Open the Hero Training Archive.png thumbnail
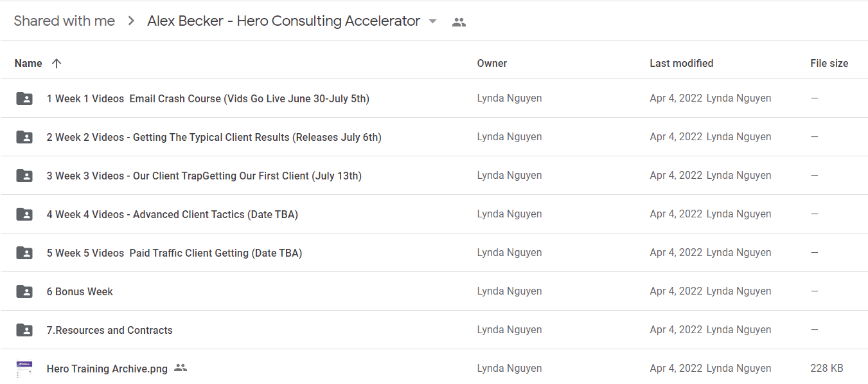Viewport: 868px width, 384px height. [x=24, y=369]
